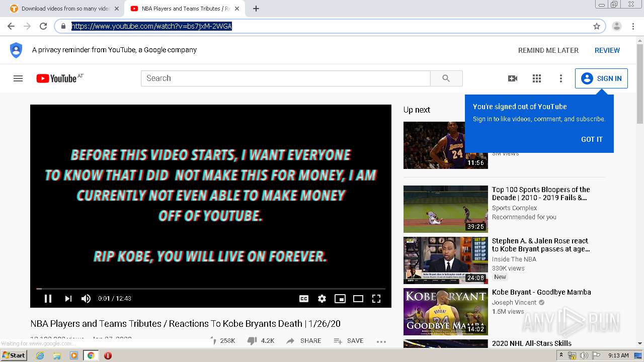Open File Explorer from the taskbar
This screenshot has height=362, width=644.
click(57, 355)
